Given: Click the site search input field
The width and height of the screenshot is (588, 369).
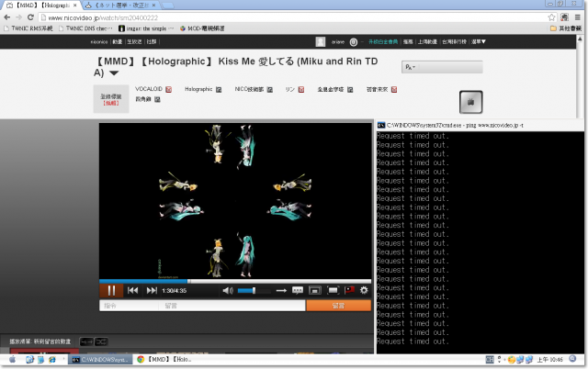Looking at the screenshot, I should coord(449,67).
